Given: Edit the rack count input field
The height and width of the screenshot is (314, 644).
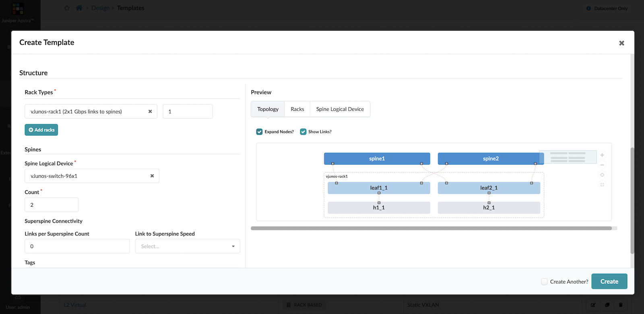Looking at the screenshot, I should (188, 112).
